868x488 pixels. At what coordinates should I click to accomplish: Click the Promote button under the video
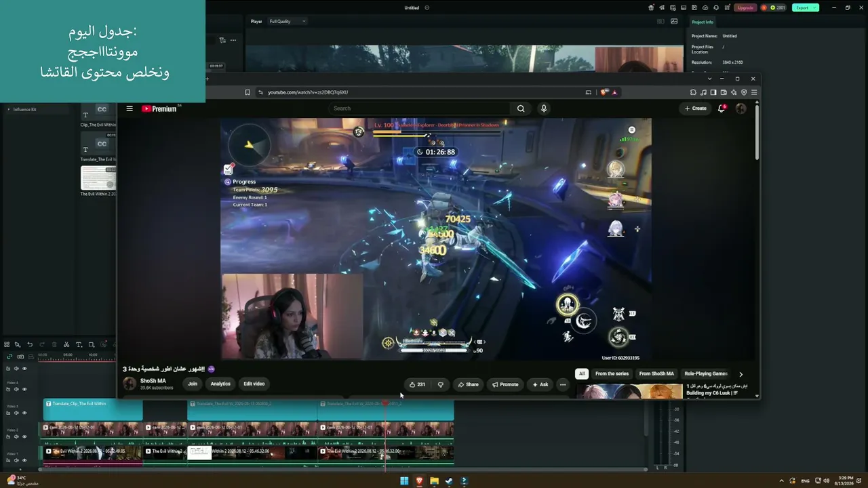pos(505,384)
